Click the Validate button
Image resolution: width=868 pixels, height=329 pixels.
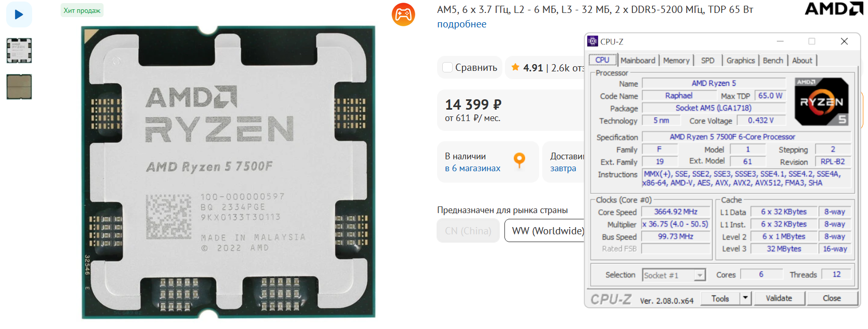[x=779, y=298]
